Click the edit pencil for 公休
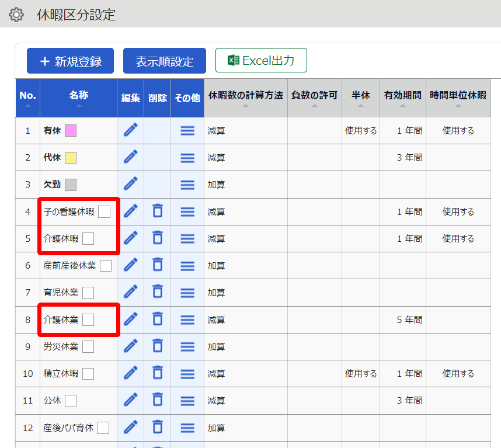 131,400
